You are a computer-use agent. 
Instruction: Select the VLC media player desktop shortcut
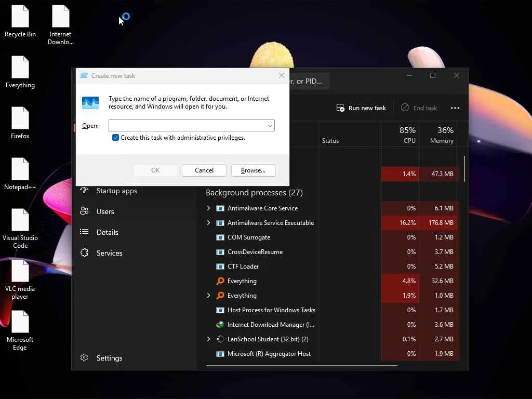(20, 280)
